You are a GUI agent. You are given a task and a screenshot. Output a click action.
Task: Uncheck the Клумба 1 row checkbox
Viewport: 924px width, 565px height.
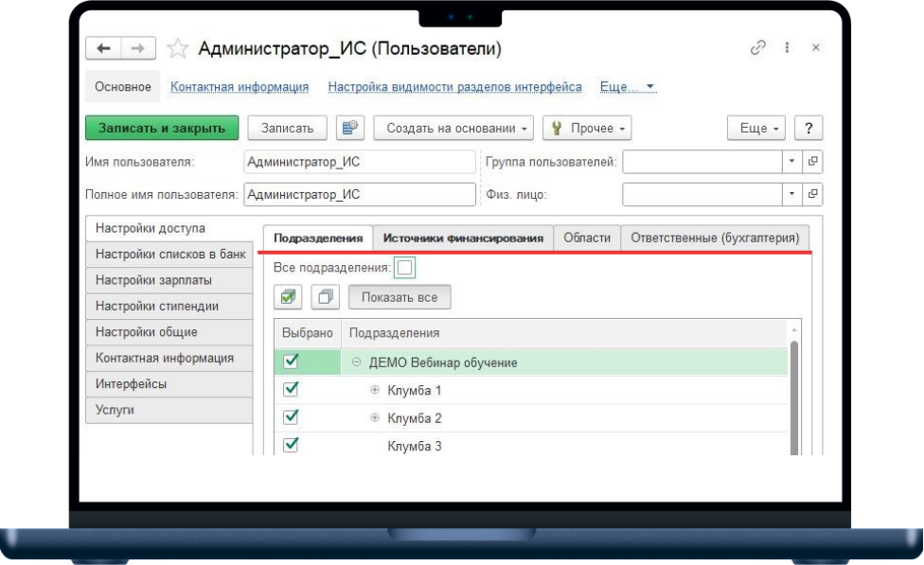tap(292, 389)
